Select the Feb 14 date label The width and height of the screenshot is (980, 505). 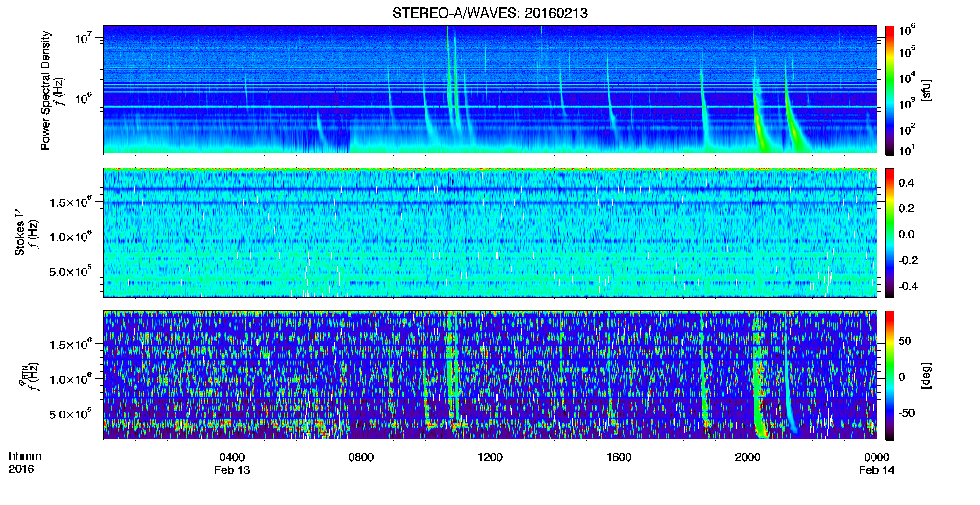click(877, 470)
